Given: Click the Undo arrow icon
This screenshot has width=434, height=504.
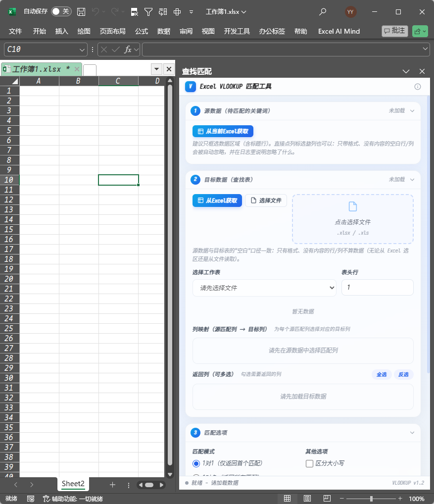Looking at the screenshot, I should (x=96, y=11).
